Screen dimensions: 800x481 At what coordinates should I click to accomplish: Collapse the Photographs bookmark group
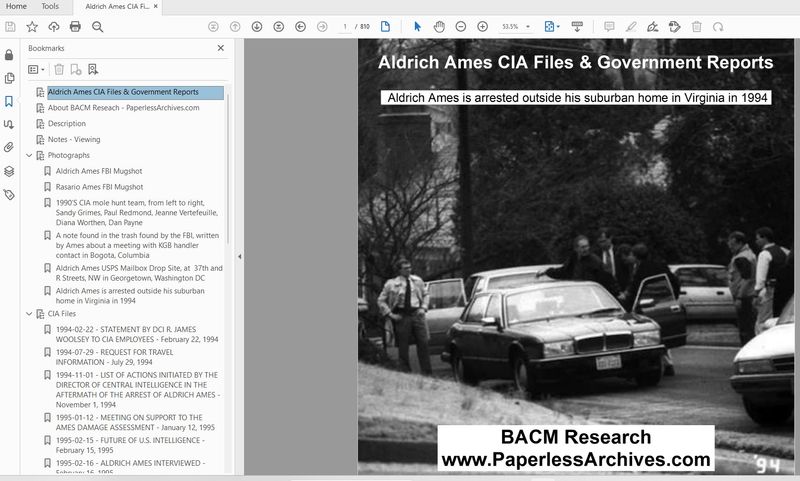(29, 156)
